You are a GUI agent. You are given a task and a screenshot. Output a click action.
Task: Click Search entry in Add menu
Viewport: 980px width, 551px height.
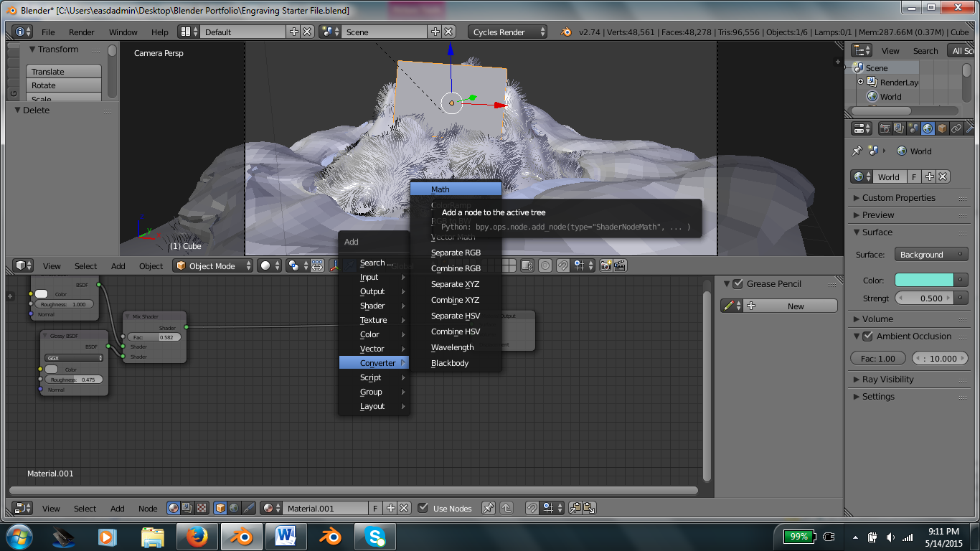(374, 263)
